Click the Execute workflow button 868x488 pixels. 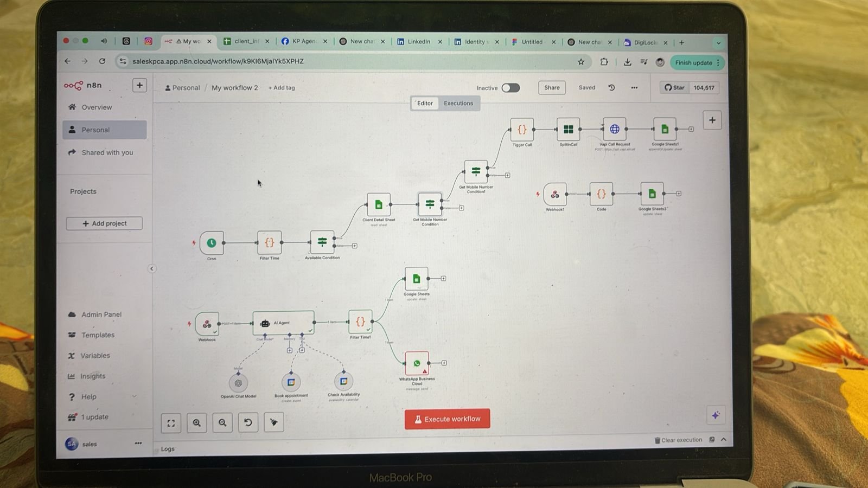pos(447,419)
